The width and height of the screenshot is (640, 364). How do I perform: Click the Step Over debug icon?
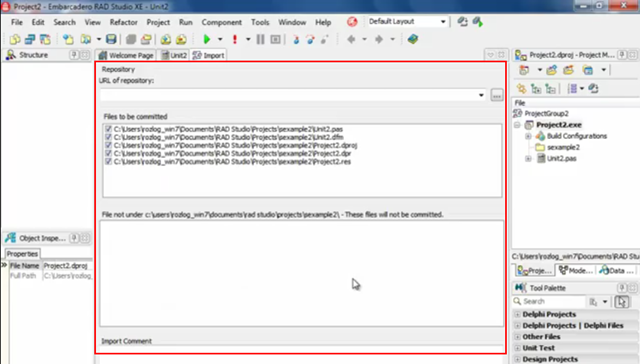tap(311, 39)
